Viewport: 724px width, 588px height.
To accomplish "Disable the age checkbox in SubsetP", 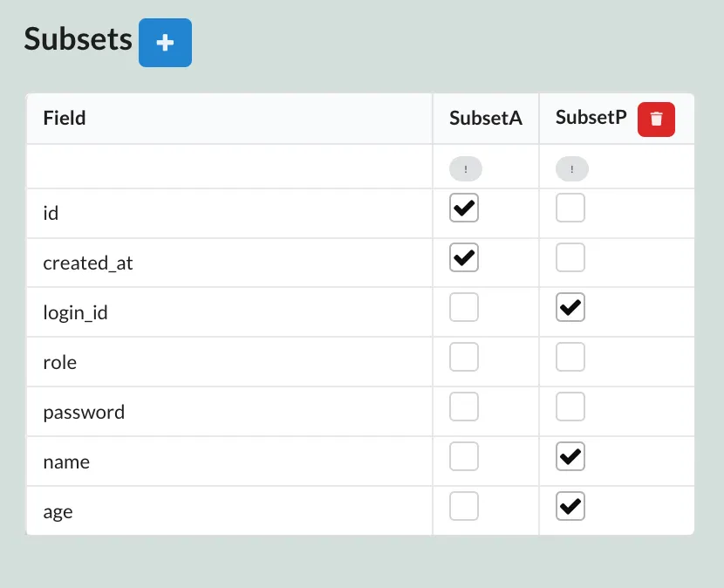I will (570, 506).
